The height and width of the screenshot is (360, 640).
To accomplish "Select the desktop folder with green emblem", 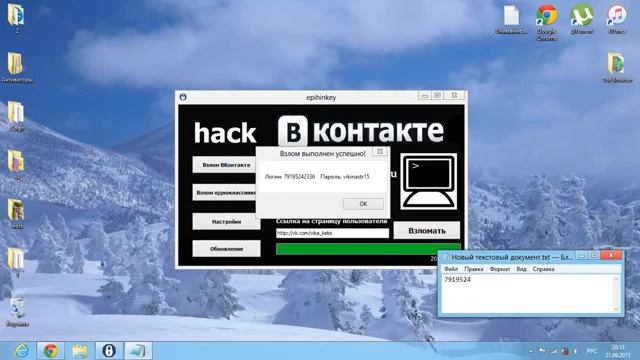I will 617,68.
